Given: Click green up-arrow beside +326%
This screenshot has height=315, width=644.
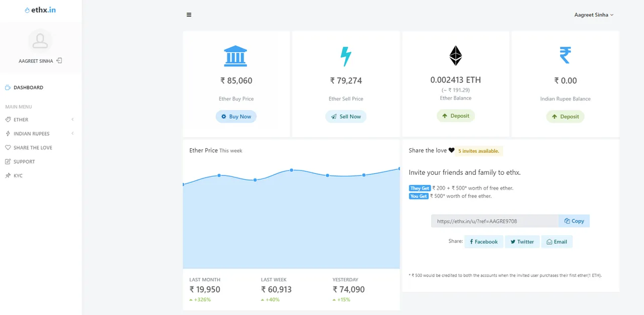Looking at the screenshot, I should pyautogui.click(x=191, y=300).
